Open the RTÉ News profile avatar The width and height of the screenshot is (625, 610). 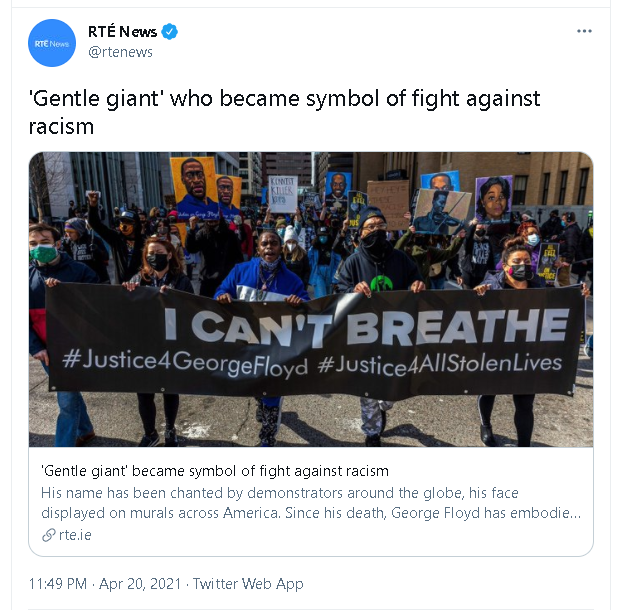(x=52, y=43)
